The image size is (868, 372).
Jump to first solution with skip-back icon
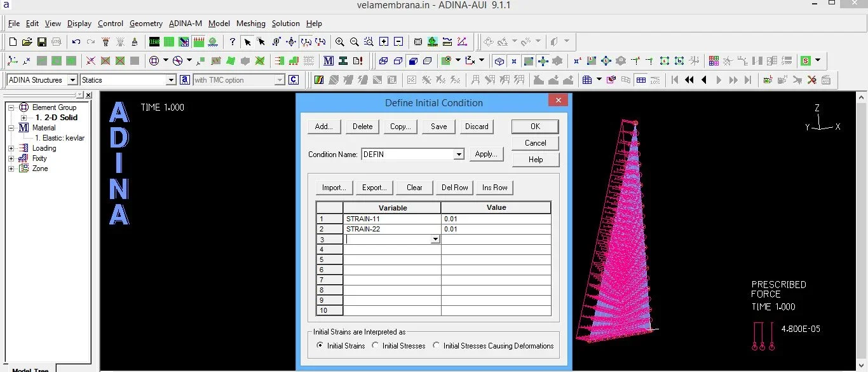pos(674,80)
